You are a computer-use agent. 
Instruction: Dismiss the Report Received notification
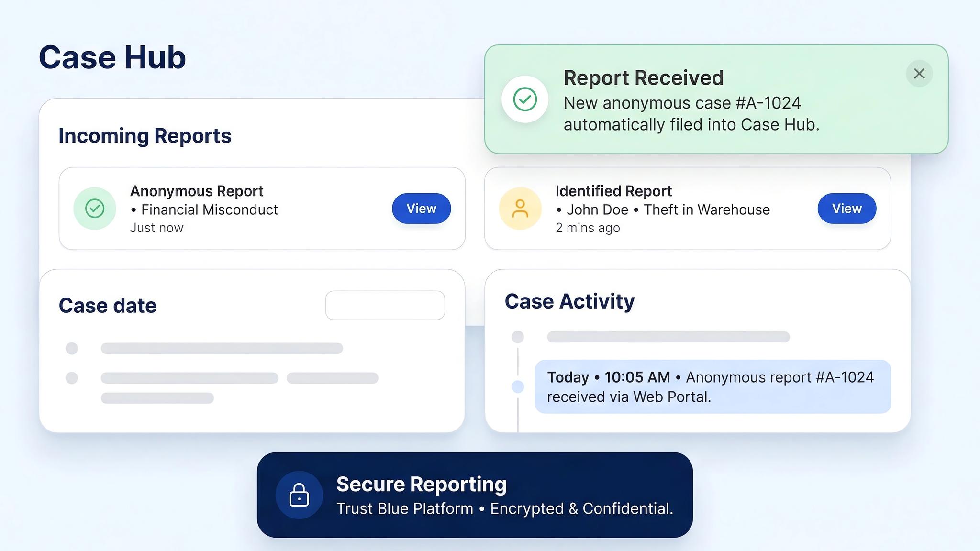[x=918, y=74]
